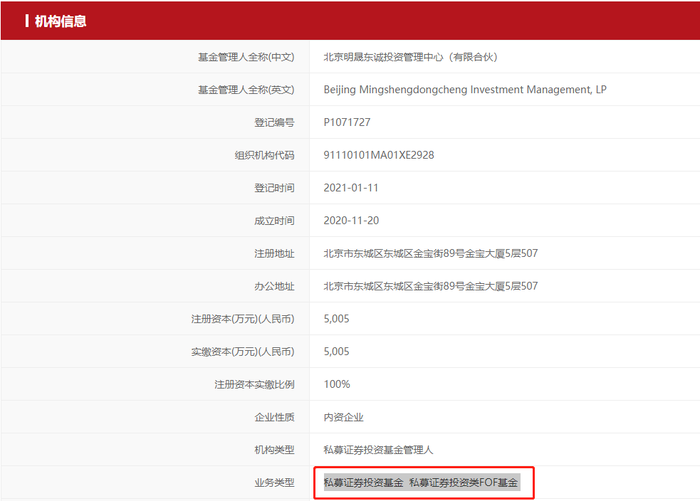Click the 机构类型 label
The height and width of the screenshot is (501, 700).
point(275,450)
